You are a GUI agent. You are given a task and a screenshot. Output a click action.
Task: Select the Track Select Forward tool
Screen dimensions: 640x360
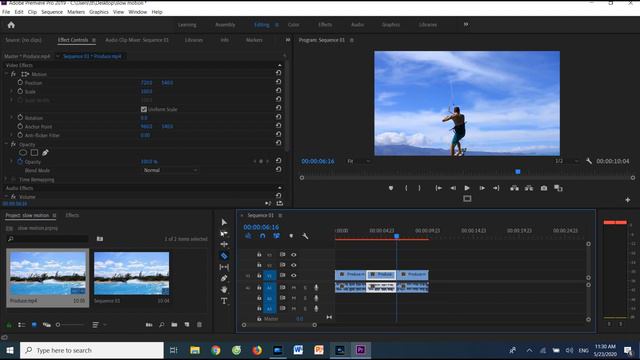224,233
